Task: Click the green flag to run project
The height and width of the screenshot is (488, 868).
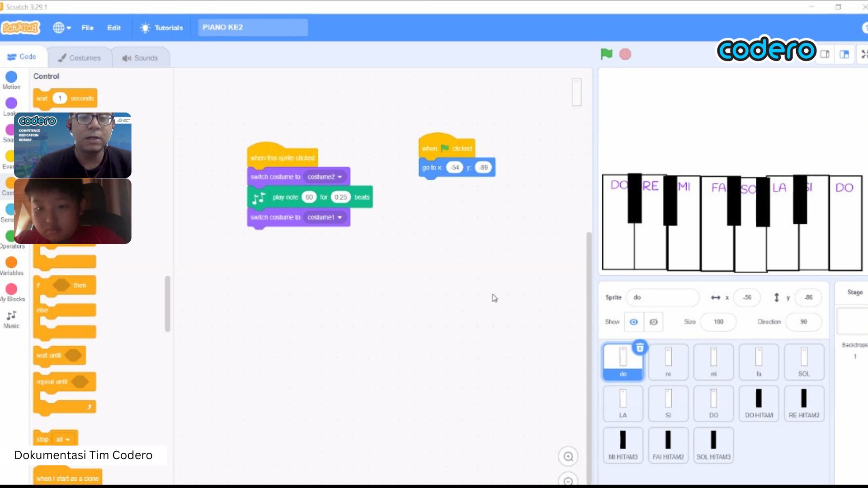Action: [606, 54]
